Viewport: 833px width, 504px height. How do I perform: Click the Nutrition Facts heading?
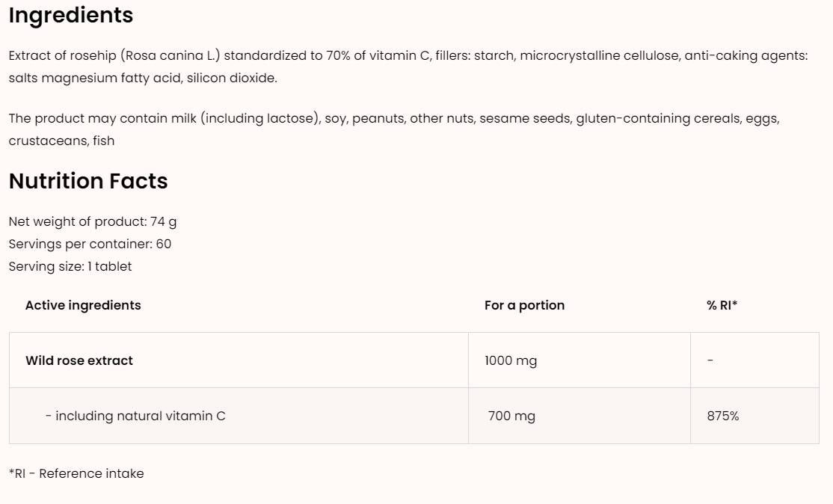point(88,181)
